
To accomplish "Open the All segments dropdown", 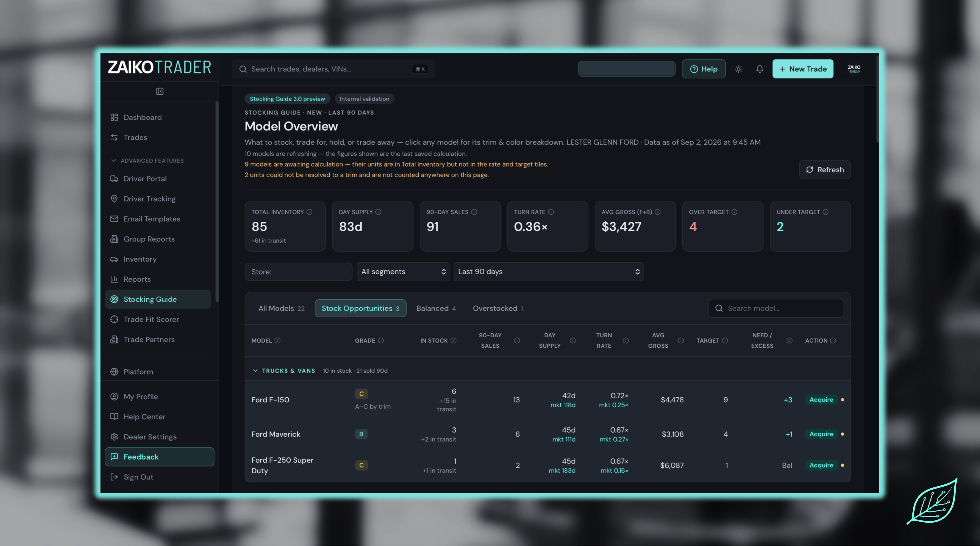I will pos(403,271).
